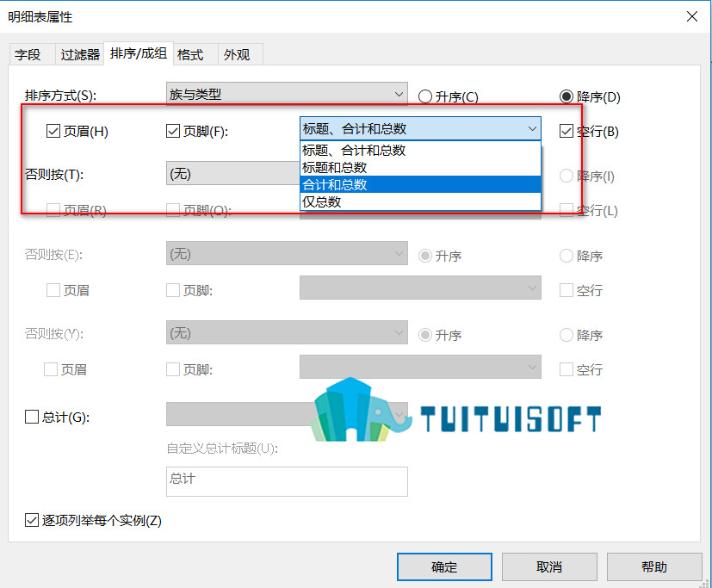Switch to the 格式 tab
This screenshot has width=712, height=588.
pyautogui.click(x=195, y=55)
